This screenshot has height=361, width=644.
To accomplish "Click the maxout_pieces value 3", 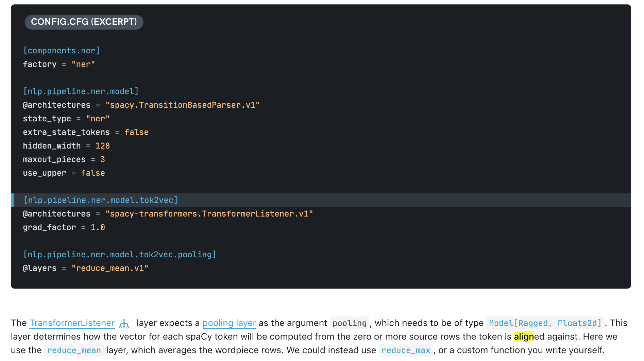I will pos(103,159).
